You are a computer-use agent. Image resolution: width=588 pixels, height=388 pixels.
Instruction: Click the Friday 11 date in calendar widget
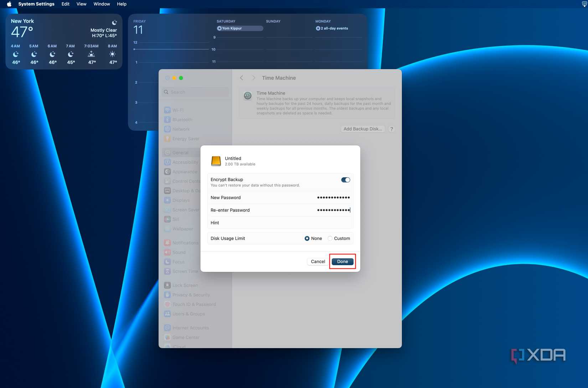[138, 30]
